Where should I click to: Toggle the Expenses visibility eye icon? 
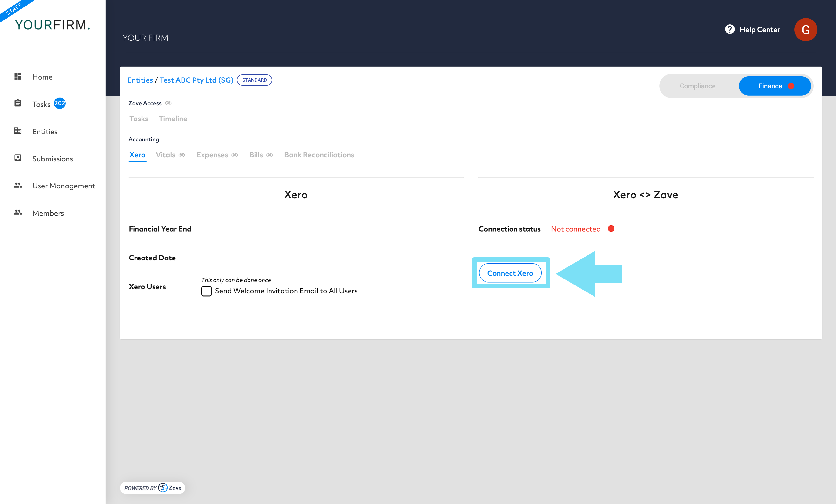[x=235, y=155]
